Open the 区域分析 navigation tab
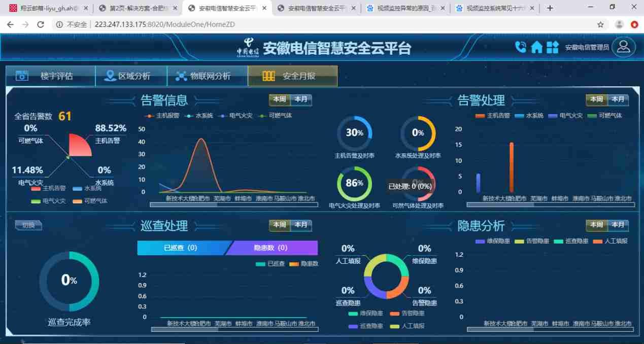 (131, 76)
